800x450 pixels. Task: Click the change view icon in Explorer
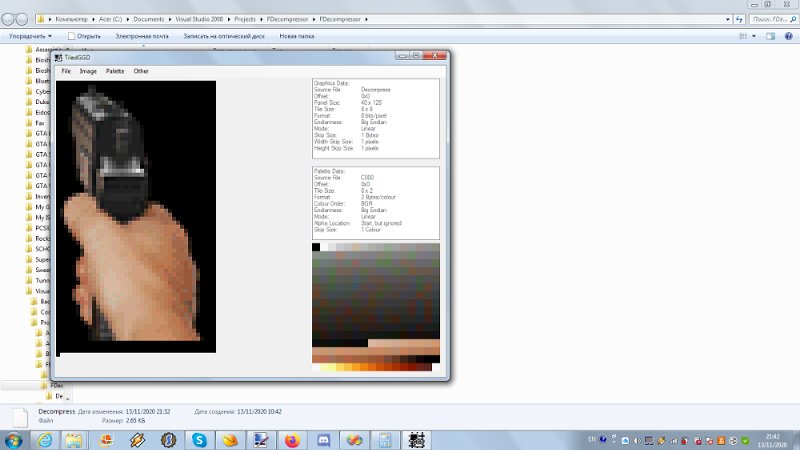pos(743,36)
